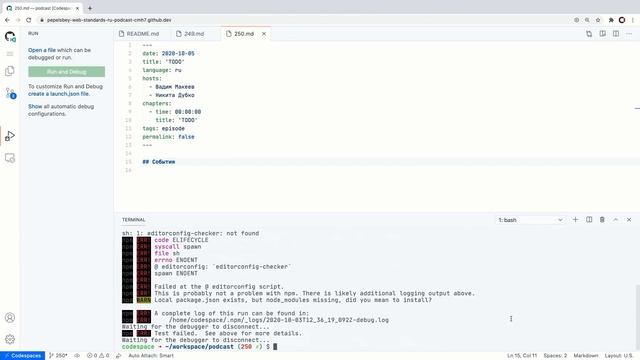Open the browser three-dot menu
Image resolution: width=640 pixels, height=360 pixels.
tap(633, 20)
